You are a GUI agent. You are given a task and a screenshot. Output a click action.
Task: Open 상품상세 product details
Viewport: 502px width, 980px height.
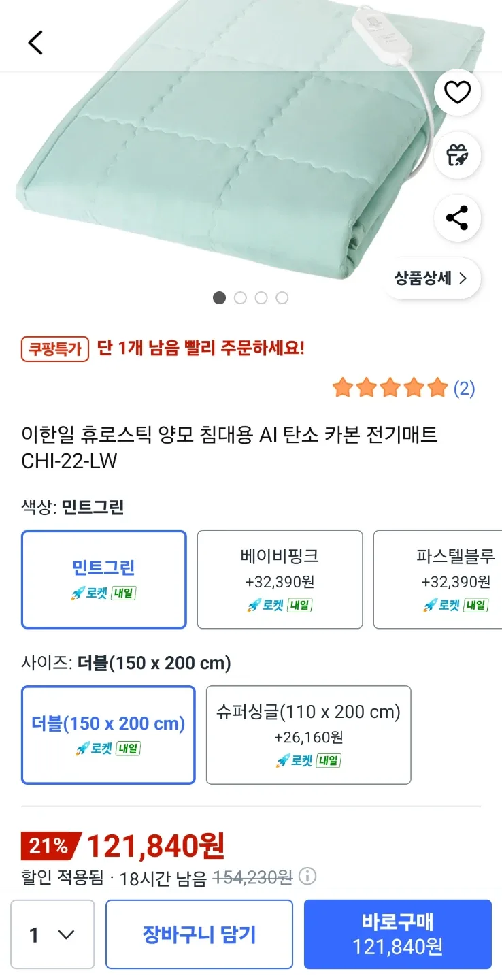(x=431, y=278)
